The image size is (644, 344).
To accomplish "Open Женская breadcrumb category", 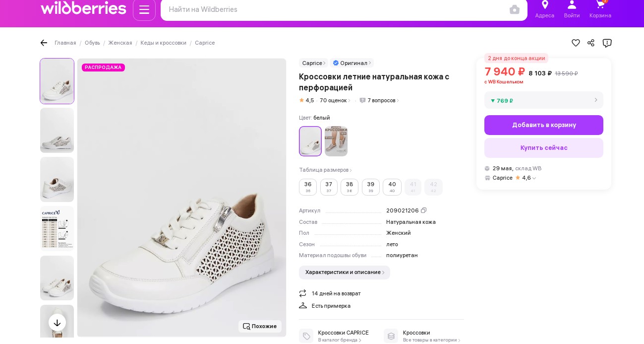I will click(120, 43).
